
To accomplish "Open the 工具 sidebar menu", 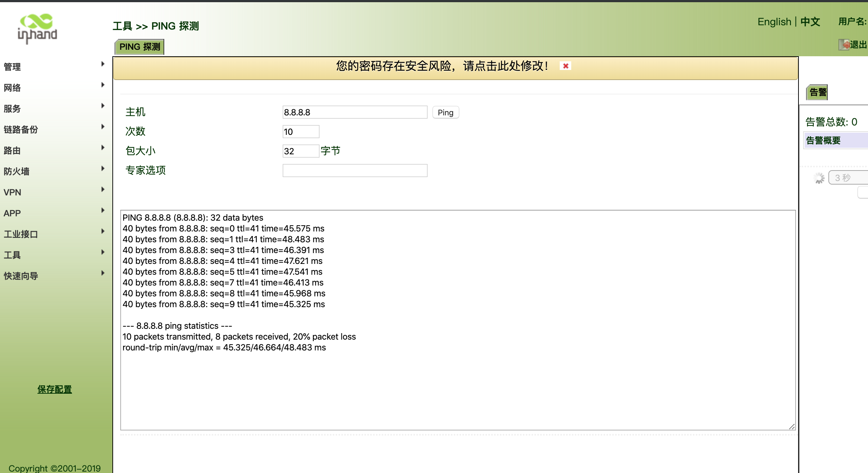I will (x=12, y=255).
